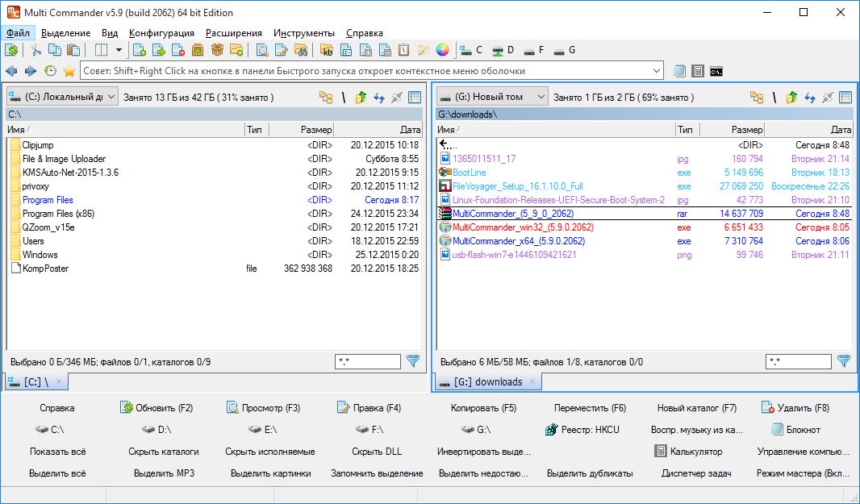Open the Конфигурация menu
The height and width of the screenshot is (504, 860).
click(x=161, y=33)
